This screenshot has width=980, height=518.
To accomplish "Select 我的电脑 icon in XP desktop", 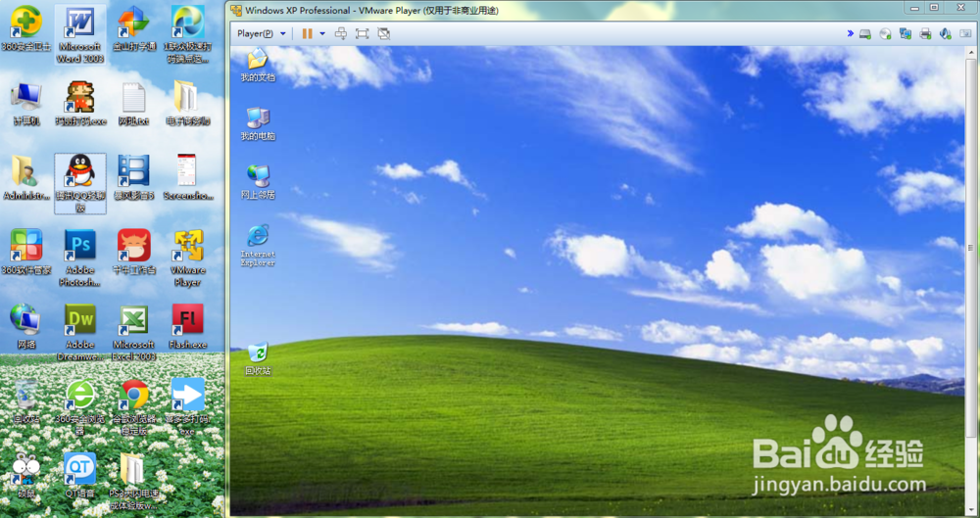I will point(258,123).
